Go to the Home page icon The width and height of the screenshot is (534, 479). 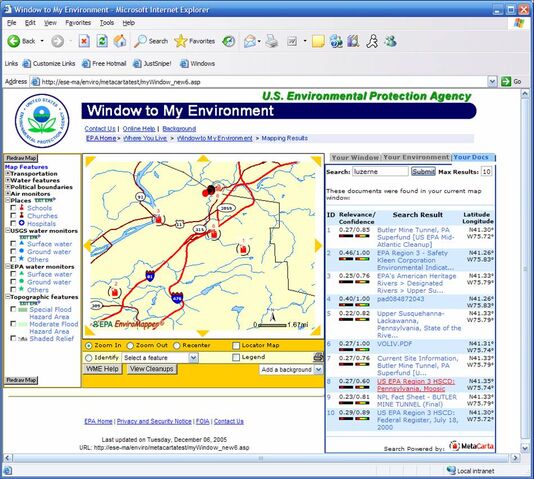120,41
